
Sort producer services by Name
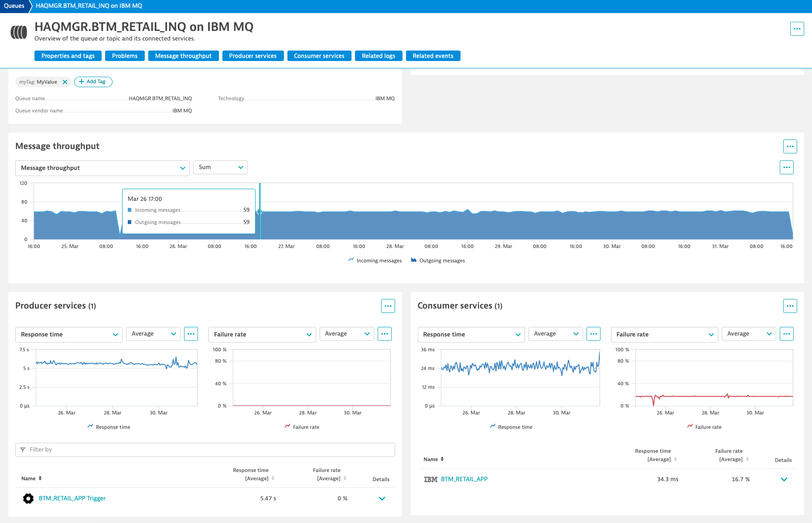pyautogui.click(x=31, y=479)
